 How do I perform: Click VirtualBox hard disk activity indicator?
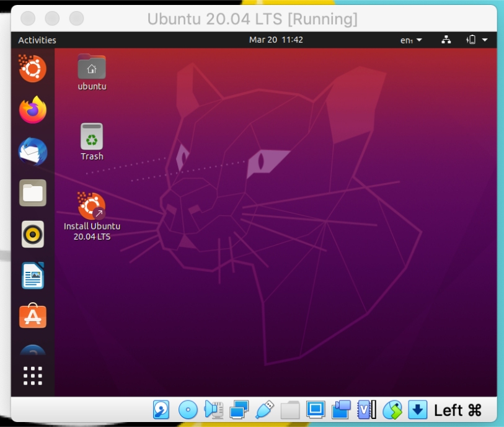(161, 410)
